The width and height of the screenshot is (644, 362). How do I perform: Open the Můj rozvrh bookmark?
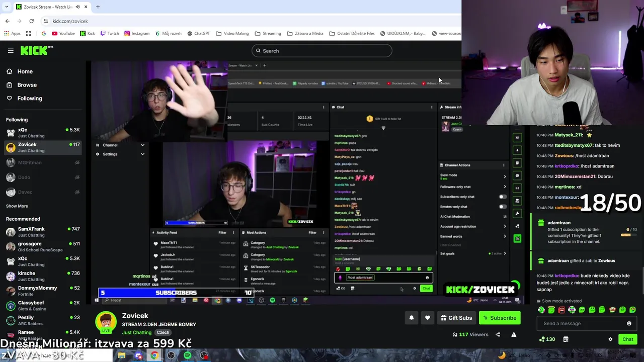pos(168,34)
